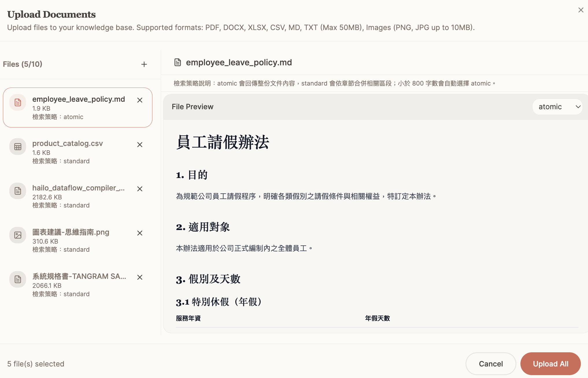The image size is (588, 378).
Task: Click the Cancel button
Action: 491,364
